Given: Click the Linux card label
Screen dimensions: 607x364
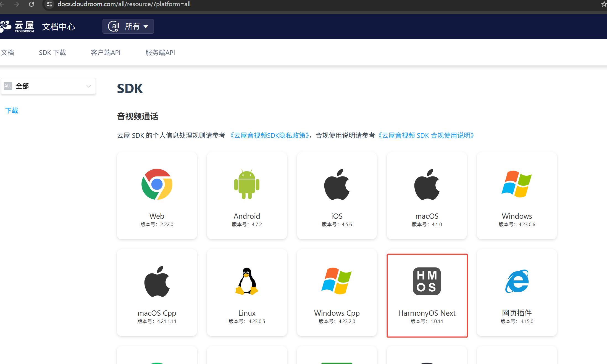Looking at the screenshot, I should [x=247, y=313].
